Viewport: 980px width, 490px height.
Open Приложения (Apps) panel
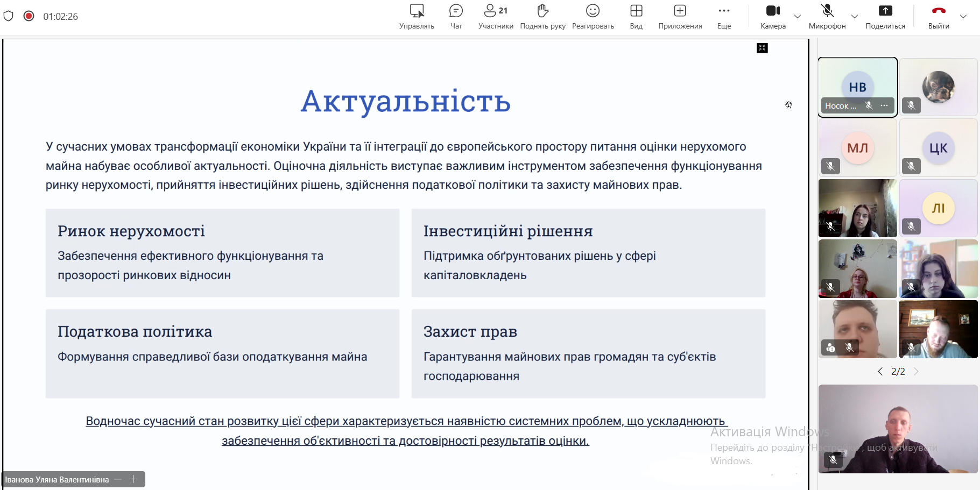click(x=680, y=16)
